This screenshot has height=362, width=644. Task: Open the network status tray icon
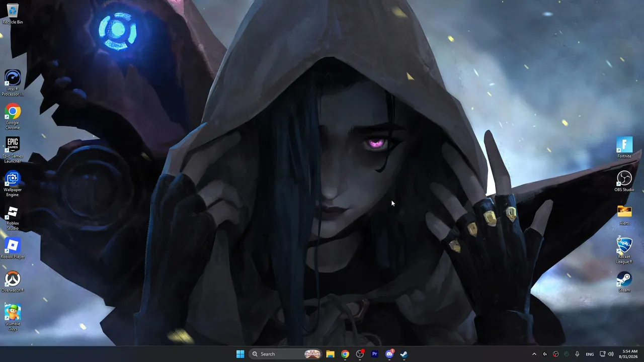coord(603,354)
